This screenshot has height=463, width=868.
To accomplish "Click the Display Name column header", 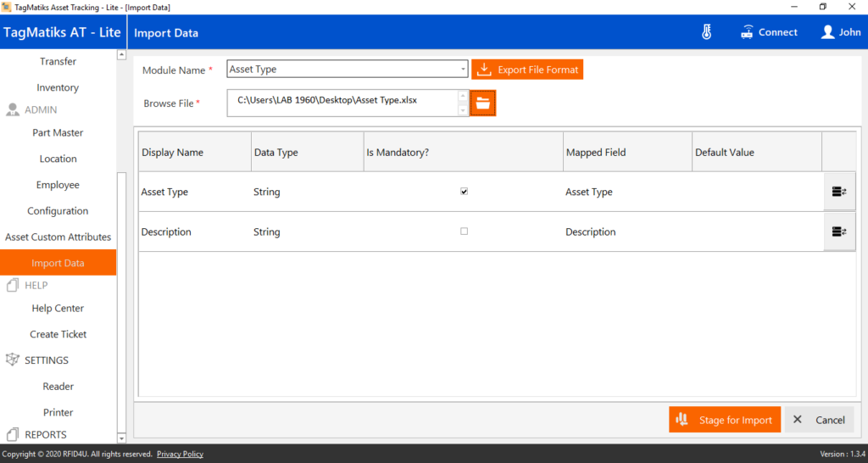I will pos(195,153).
